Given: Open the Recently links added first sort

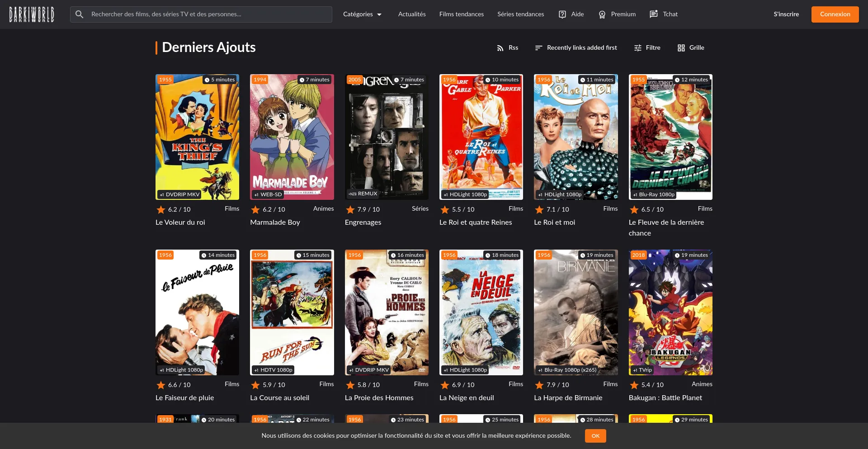Looking at the screenshot, I should click(576, 48).
